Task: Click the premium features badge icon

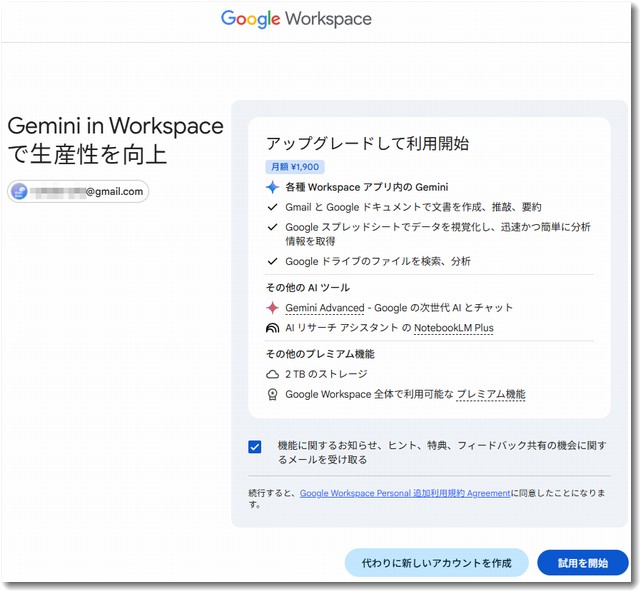Action: pyautogui.click(x=272, y=395)
